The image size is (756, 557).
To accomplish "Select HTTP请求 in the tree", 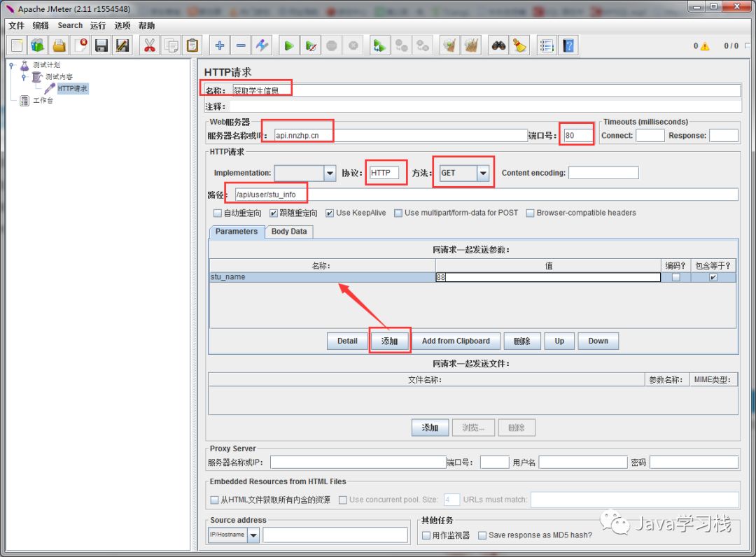I will point(72,89).
